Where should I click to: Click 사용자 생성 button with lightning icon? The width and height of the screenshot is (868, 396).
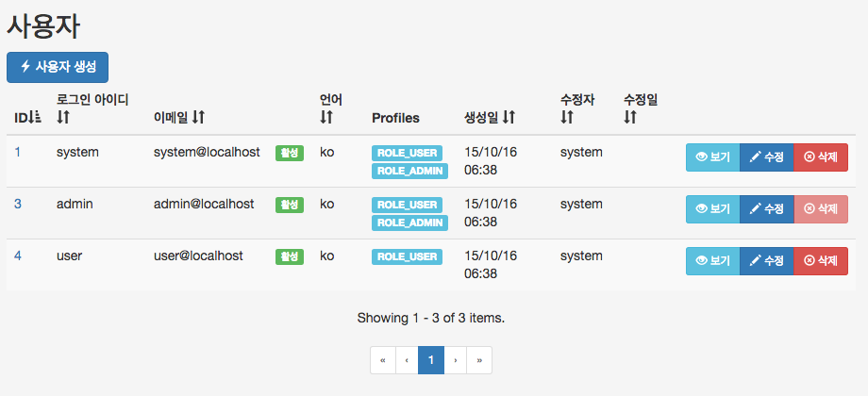[x=58, y=67]
